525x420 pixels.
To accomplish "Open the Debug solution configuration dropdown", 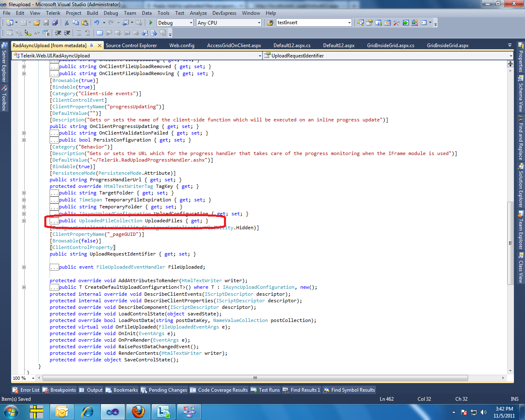I will (x=175, y=23).
